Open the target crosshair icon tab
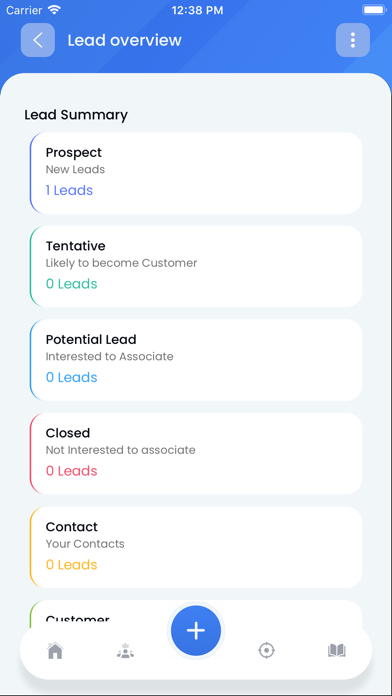The height and width of the screenshot is (696, 392). (x=266, y=651)
